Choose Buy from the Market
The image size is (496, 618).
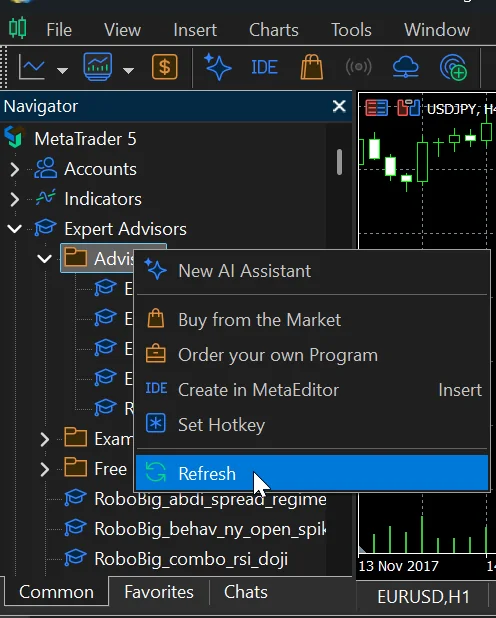[312, 320]
